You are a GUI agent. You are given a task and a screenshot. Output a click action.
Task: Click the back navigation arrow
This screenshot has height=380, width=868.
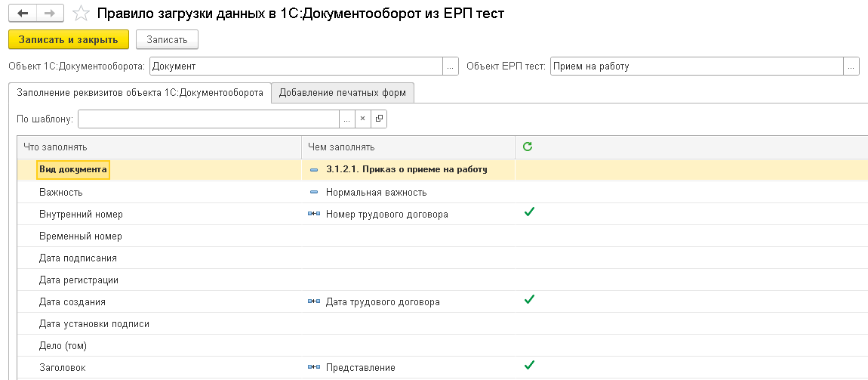point(23,14)
